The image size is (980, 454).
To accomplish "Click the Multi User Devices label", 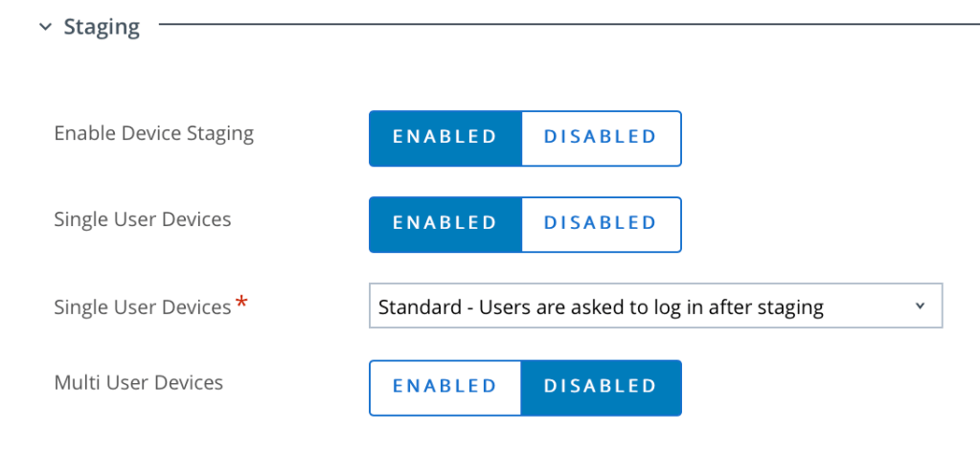I will coord(139,383).
